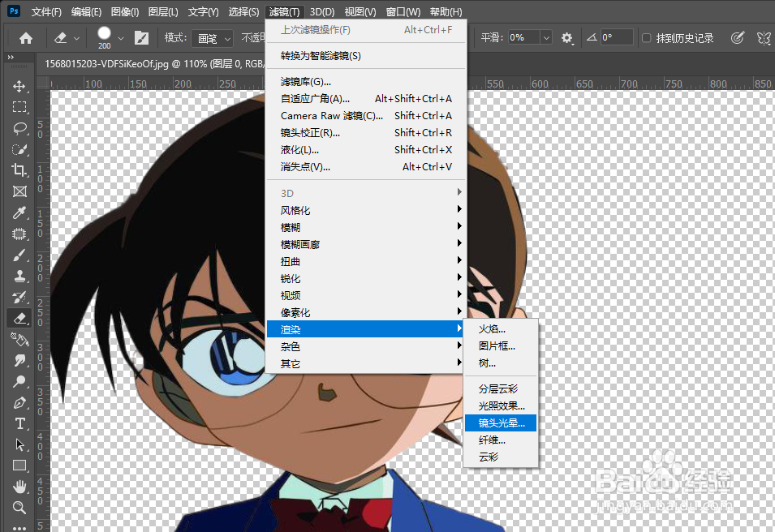Select the 1568015203-VDFSiKeoOf.jpg document tab

[153, 64]
